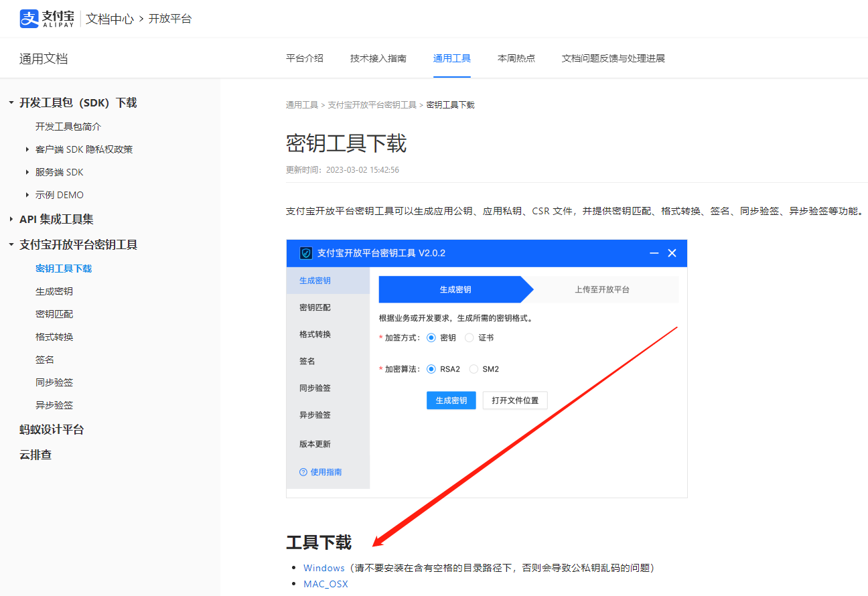Viewport: 868px width, 596px height.
Task: Open 文档问题反馈与处理进展 tab
Action: [613, 58]
